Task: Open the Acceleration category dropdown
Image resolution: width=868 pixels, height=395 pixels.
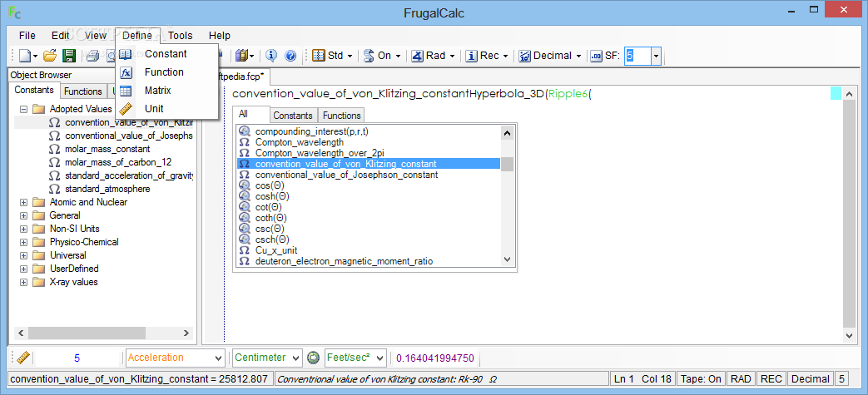Action: click(x=218, y=358)
